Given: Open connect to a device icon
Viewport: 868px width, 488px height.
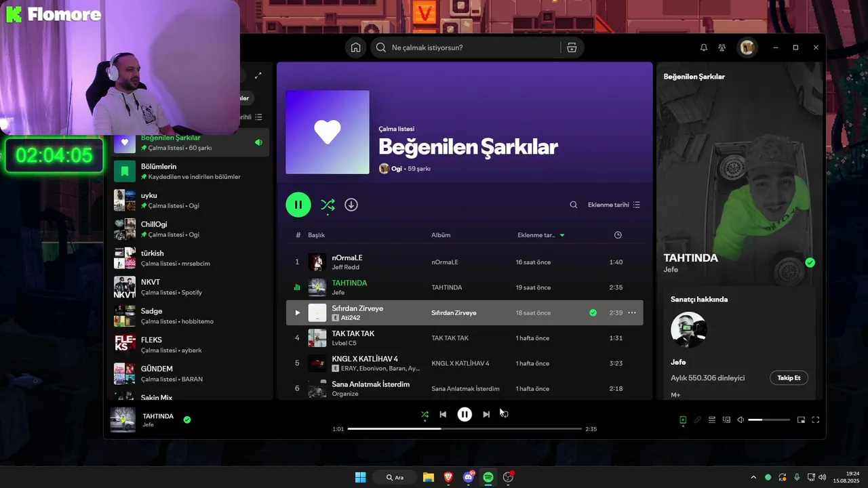Looking at the screenshot, I should 726,420.
